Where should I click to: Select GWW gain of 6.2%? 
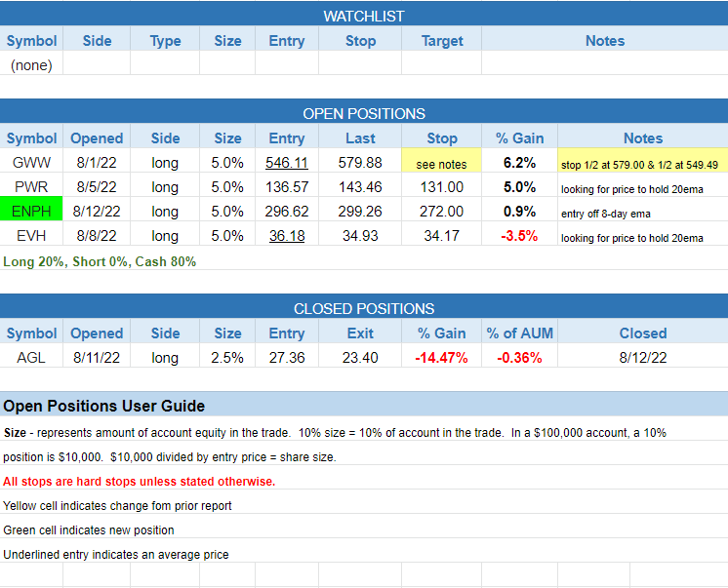519,163
